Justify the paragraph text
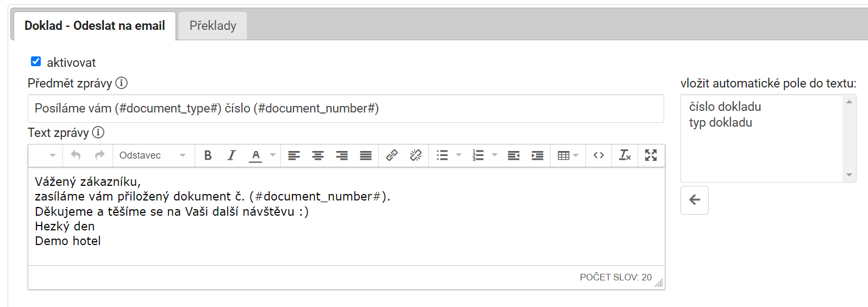868x307 pixels. [366, 155]
